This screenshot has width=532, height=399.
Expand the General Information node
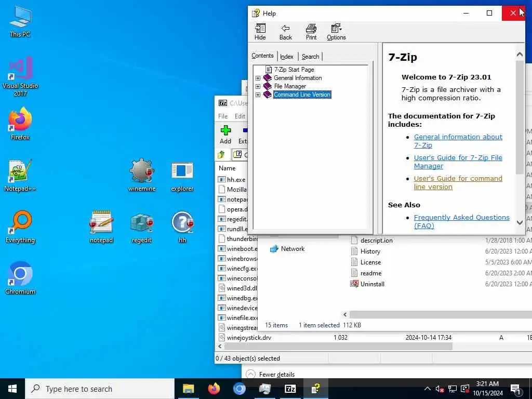[258, 78]
